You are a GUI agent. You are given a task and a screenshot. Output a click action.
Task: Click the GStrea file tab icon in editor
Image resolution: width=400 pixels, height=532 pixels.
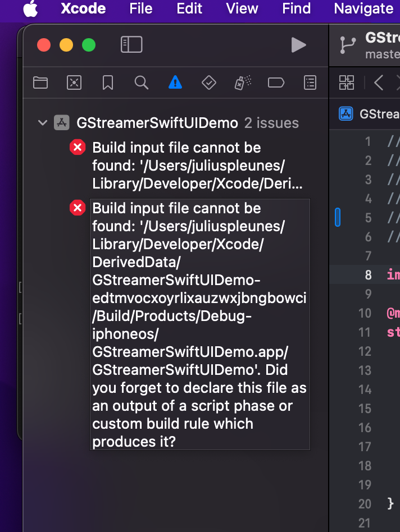tap(346, 114)
